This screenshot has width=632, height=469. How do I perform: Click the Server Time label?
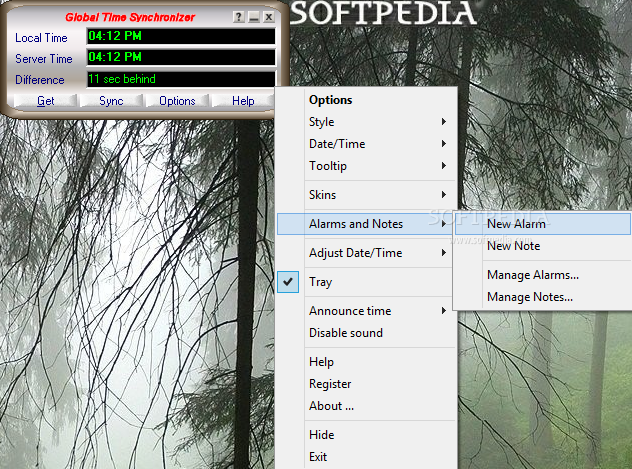click(44, 59)
